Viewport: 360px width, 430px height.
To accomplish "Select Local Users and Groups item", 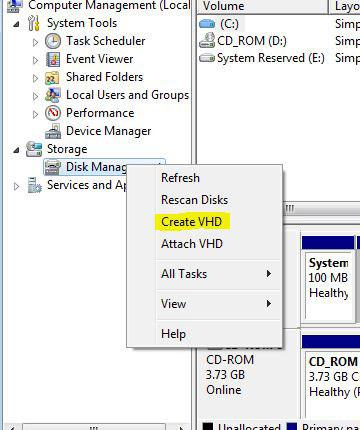I will 128,95.
